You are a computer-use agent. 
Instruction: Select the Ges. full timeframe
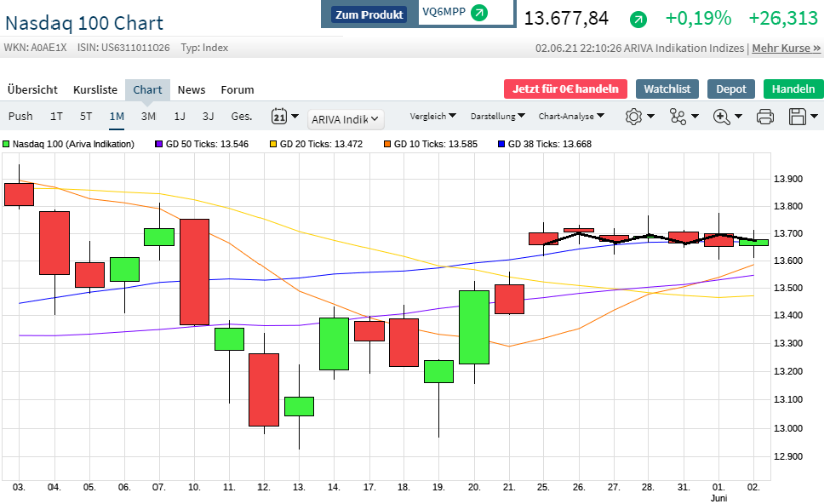pos(242,116)
